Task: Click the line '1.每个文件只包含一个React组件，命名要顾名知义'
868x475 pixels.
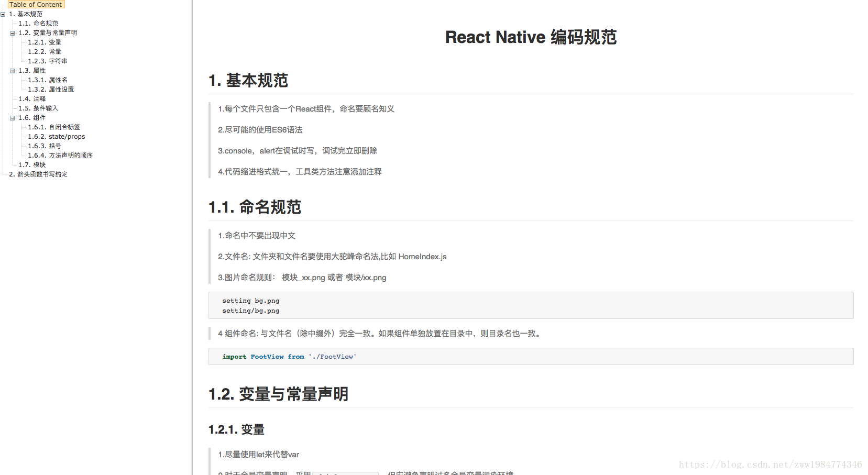Action: pos(306,109)
